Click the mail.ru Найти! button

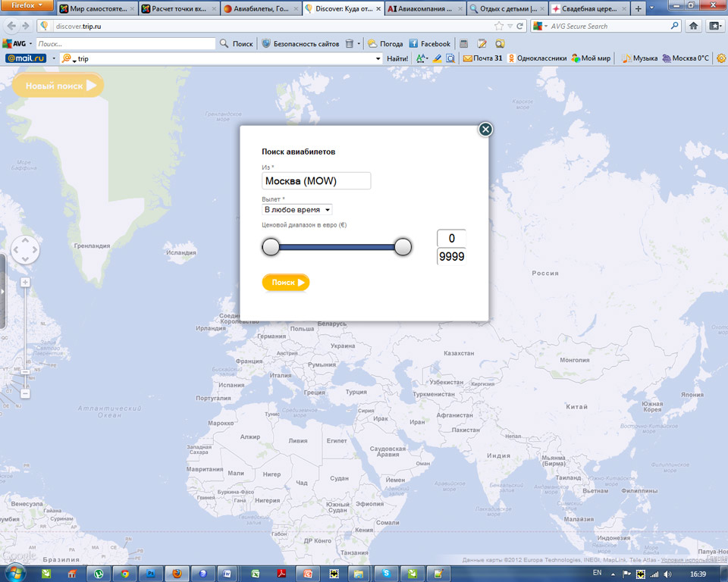pos(397,58)
